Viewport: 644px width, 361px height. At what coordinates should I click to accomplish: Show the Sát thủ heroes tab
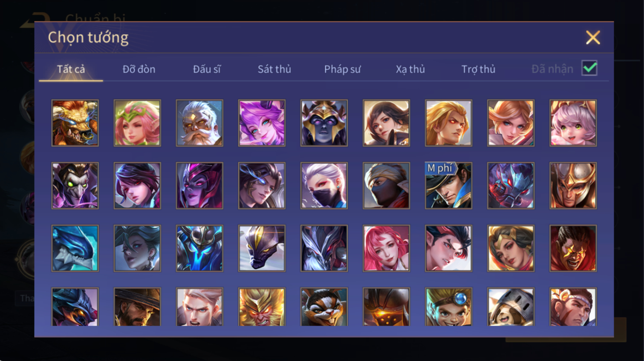point(274,69)
